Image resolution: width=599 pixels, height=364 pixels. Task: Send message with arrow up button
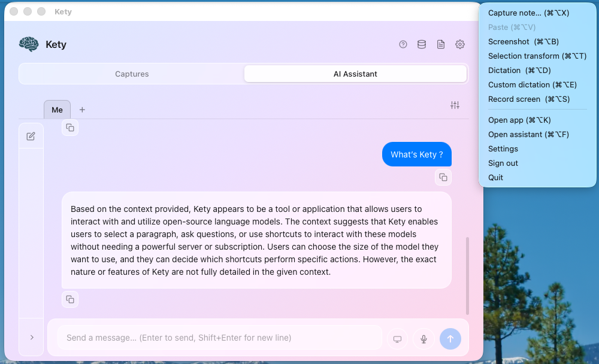pyautogui.click(x=450, y=339)
